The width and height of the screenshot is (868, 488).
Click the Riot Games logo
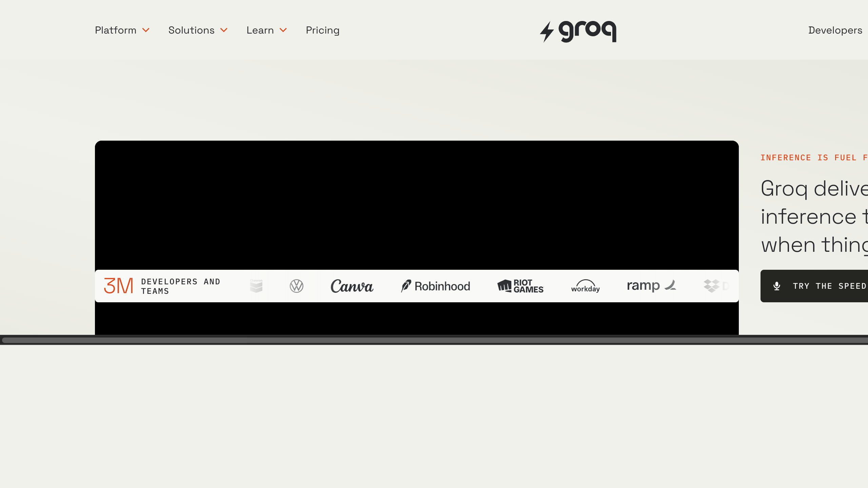click(520, 286)
